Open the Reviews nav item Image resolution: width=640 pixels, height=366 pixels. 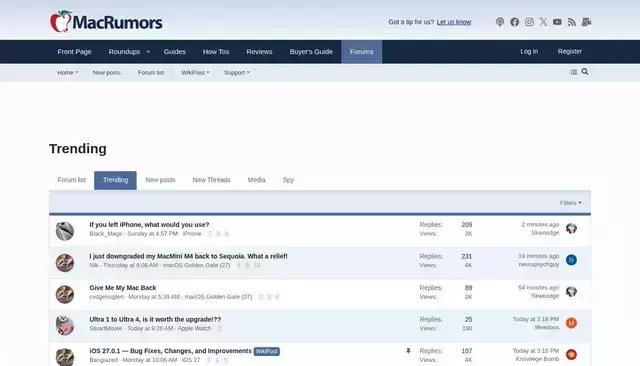(x=259, y=52)
